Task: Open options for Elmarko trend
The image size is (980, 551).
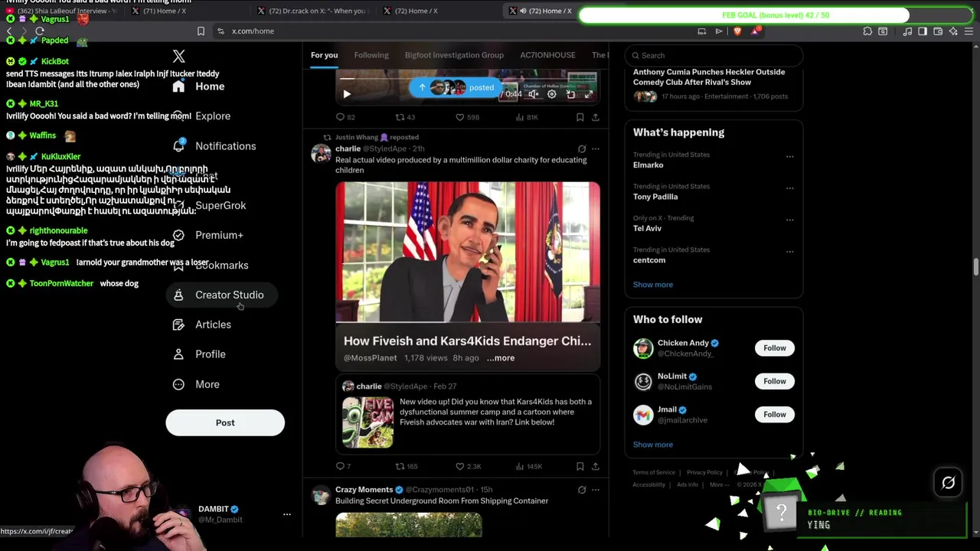Action: pos(789,156)
